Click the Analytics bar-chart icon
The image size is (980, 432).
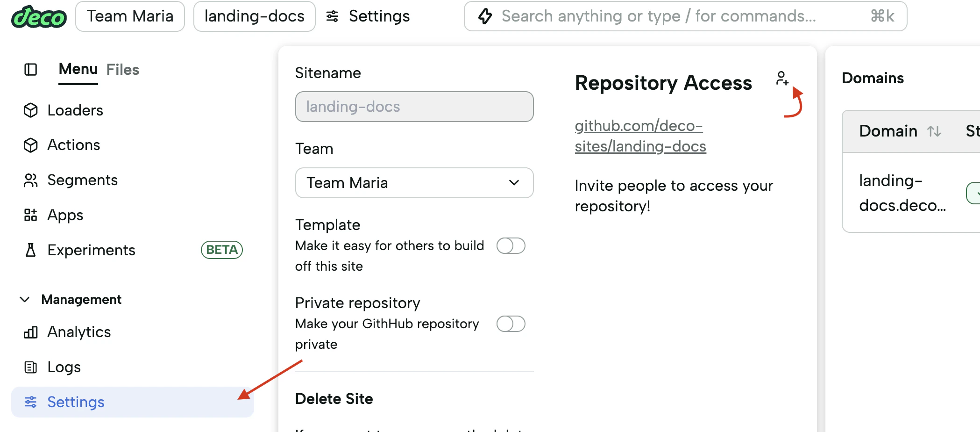(31, 332)
